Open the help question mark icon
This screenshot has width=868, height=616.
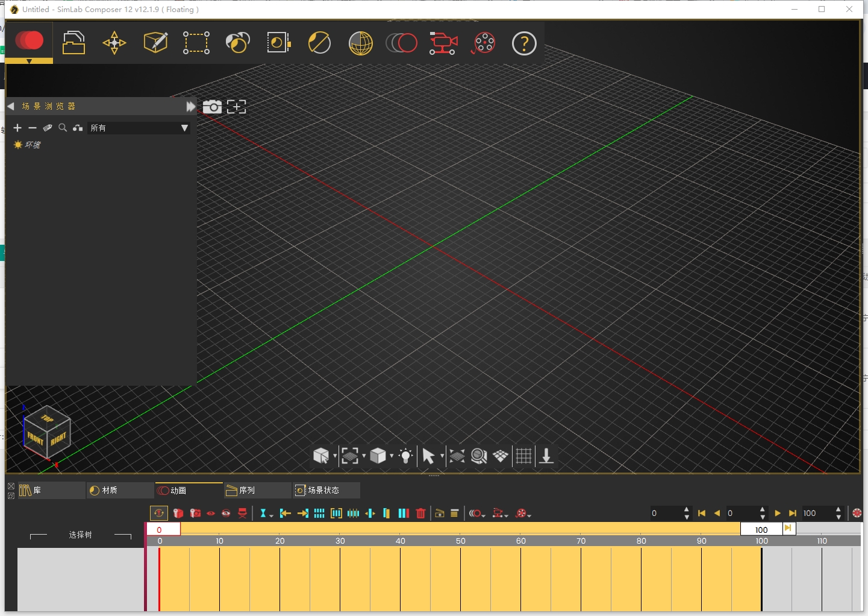(524, 43)
